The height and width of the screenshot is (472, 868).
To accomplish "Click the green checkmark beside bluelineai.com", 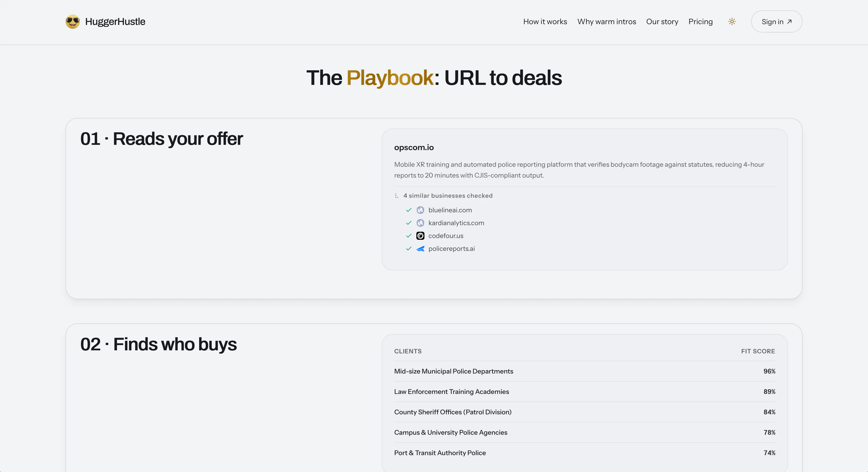I will [409, 210].
